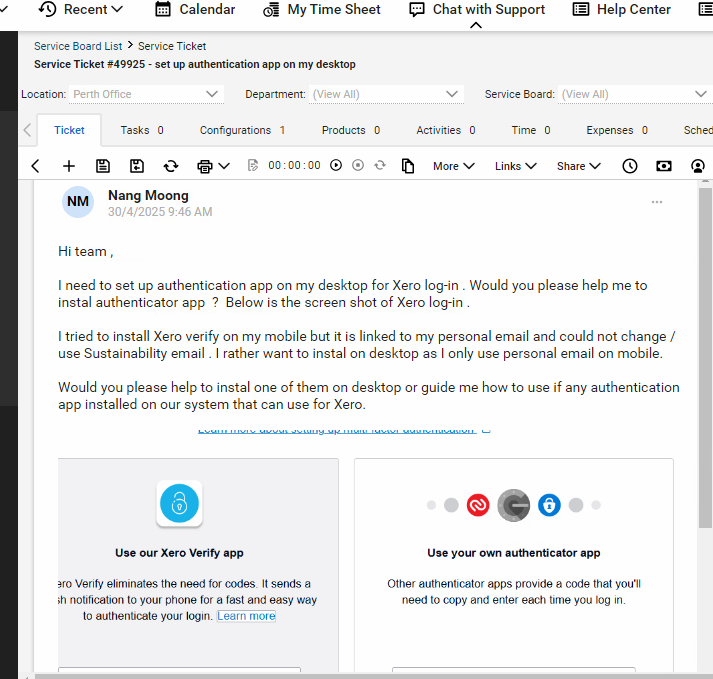Click the clock time entry icon
This screenshot has height=679, width=713.
tap(630, 166)
